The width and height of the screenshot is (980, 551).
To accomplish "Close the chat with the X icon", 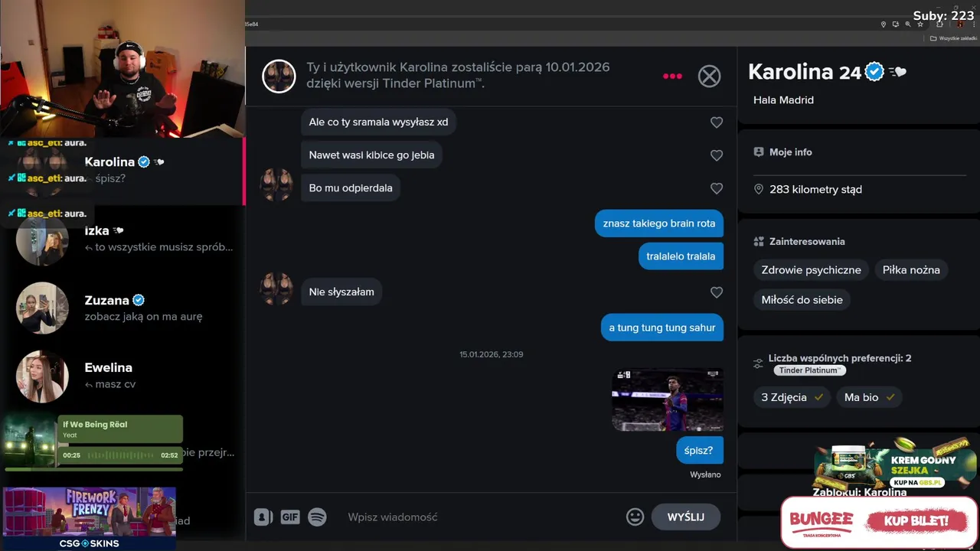I will (x=709, y=76).
